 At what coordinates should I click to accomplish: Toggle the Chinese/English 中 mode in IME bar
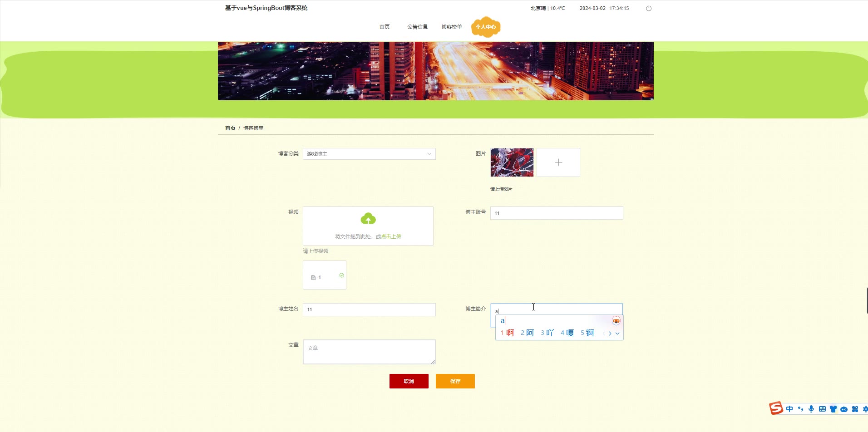coord(789,409)
